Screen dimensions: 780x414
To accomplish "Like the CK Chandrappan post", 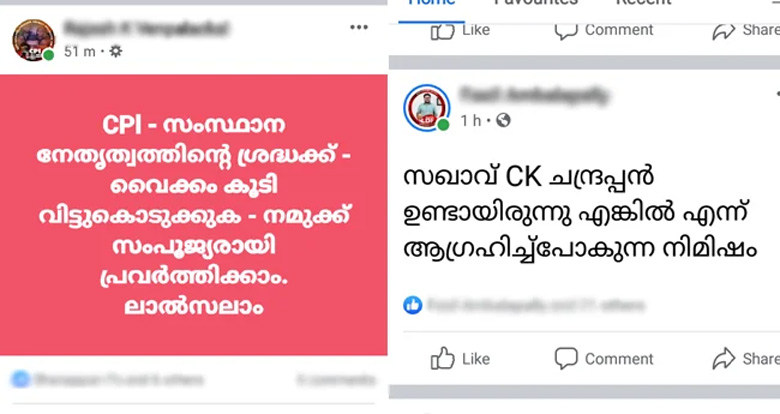I will point(460,358).
